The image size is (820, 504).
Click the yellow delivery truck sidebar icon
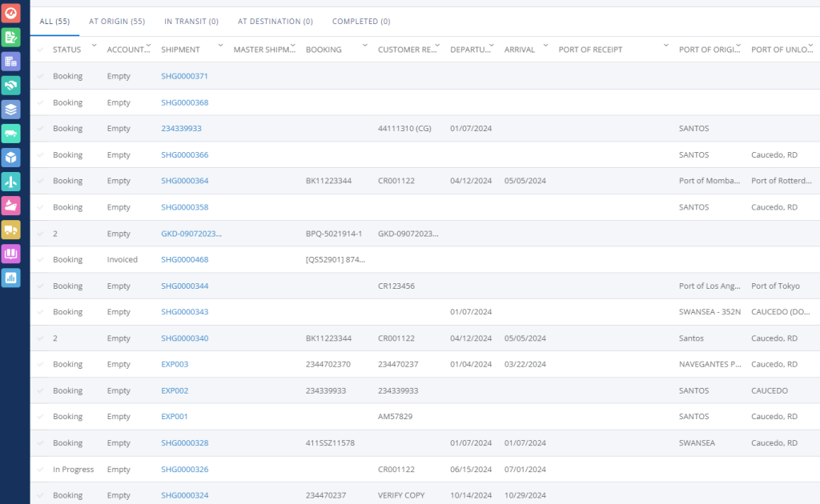click(x=11, y=230)
